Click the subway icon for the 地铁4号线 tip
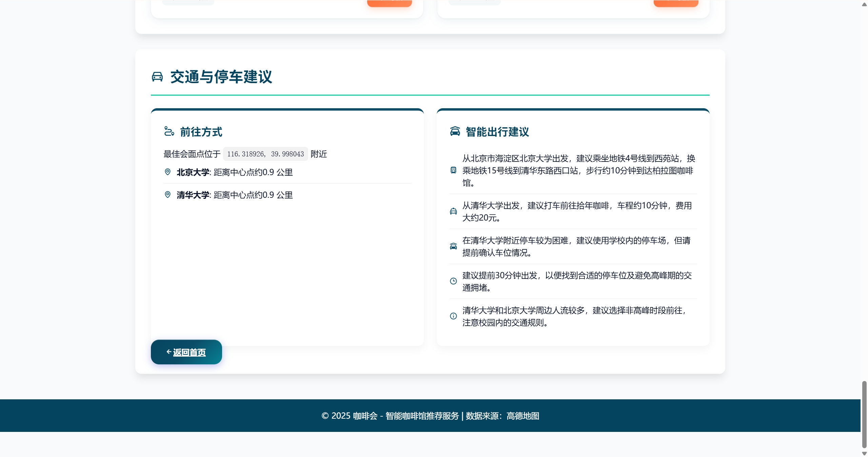868x457 pixels. (453, 170)
